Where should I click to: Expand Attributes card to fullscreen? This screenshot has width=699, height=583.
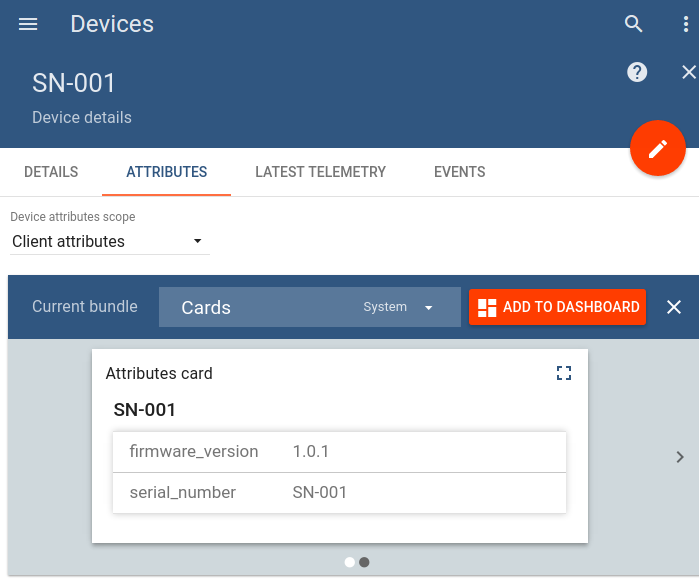tap(564, 373)
